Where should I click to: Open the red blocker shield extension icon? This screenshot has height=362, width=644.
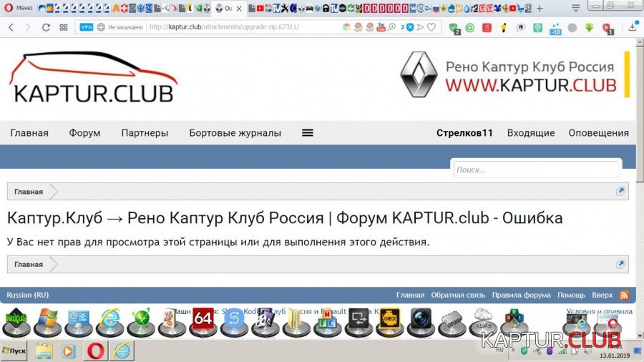tap(607, 28)
